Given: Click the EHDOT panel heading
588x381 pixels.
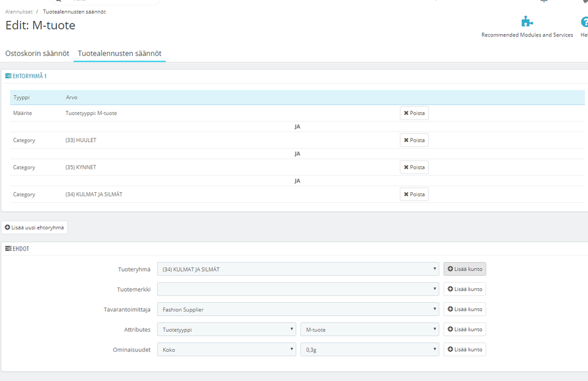Looking at the screenshot, I should pos(17,249).
